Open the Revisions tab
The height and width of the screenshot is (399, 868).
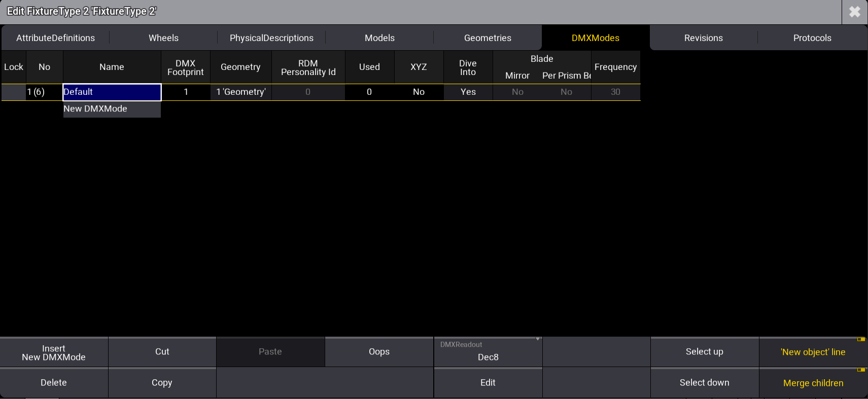(703, 38)
